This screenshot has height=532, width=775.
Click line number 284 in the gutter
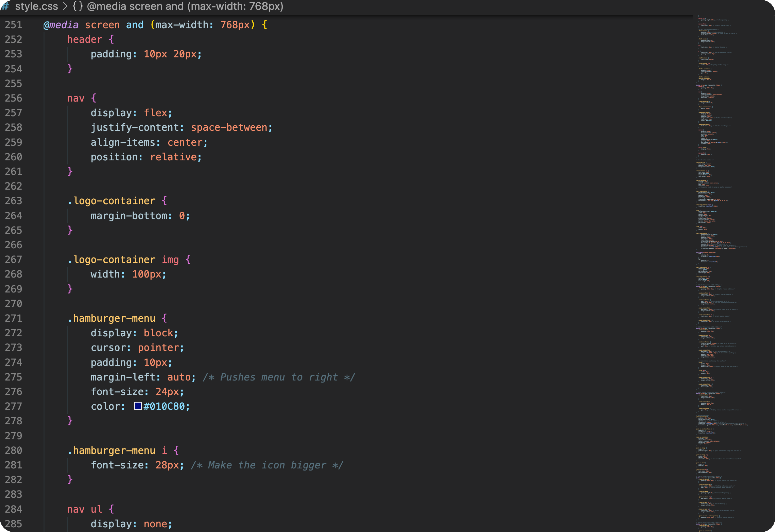(x=14, y=509)
